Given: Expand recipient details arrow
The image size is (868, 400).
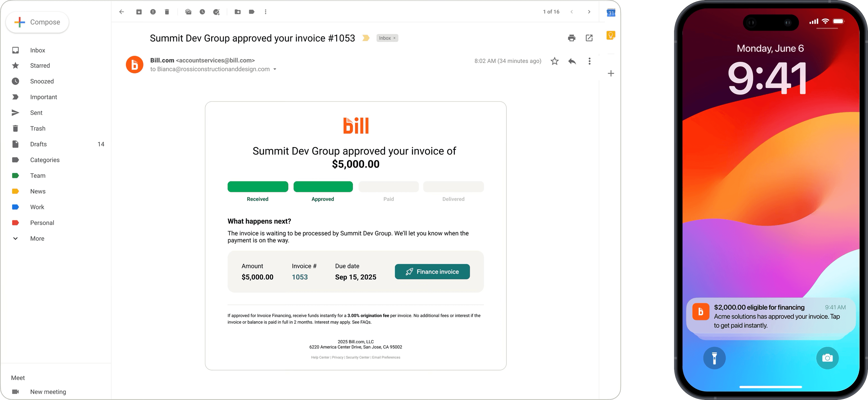Looking at the screenshot, I should [x=275, y=69].
